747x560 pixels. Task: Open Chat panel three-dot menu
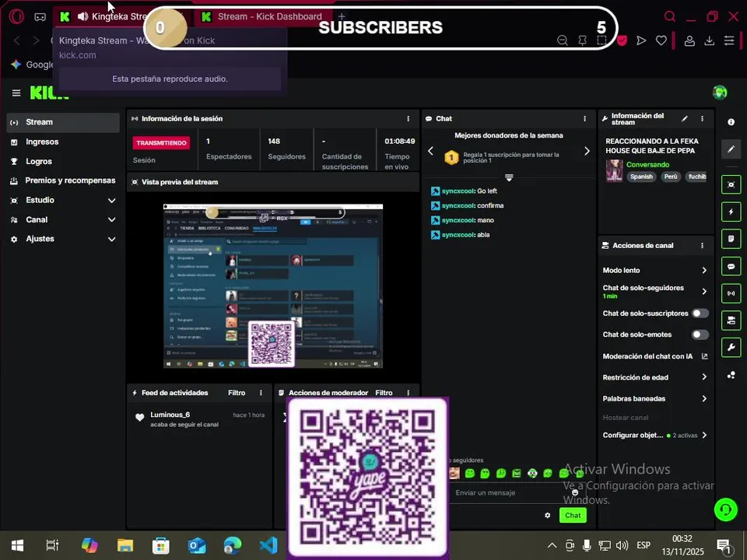pos(584,118)
